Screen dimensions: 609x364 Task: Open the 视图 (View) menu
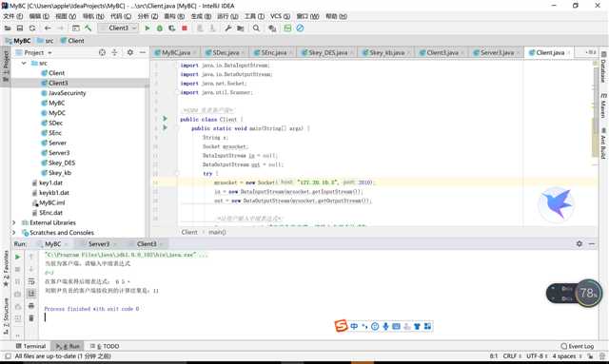pyautogui.click(x=66, y=16)
